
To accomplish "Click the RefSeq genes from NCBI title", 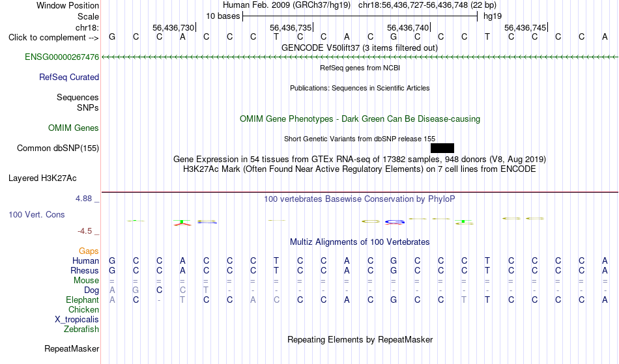I will (x=360, y=68).
